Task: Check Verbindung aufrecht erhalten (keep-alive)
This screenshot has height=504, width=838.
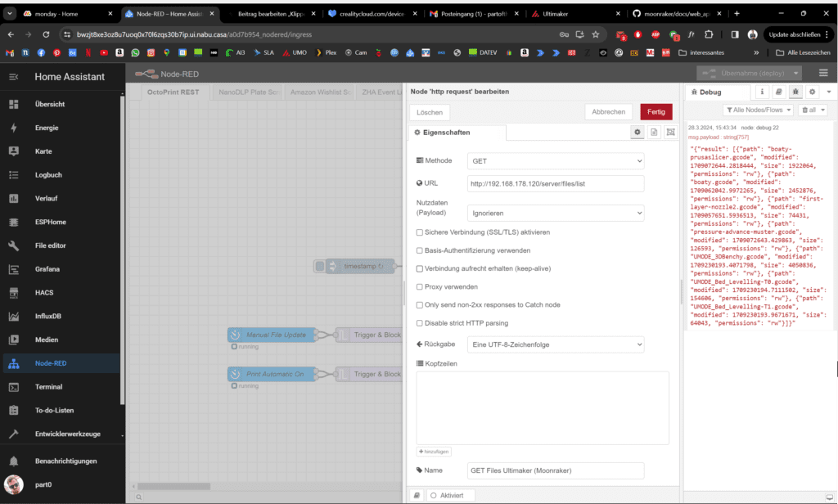Action: click(x=420, y=269)
